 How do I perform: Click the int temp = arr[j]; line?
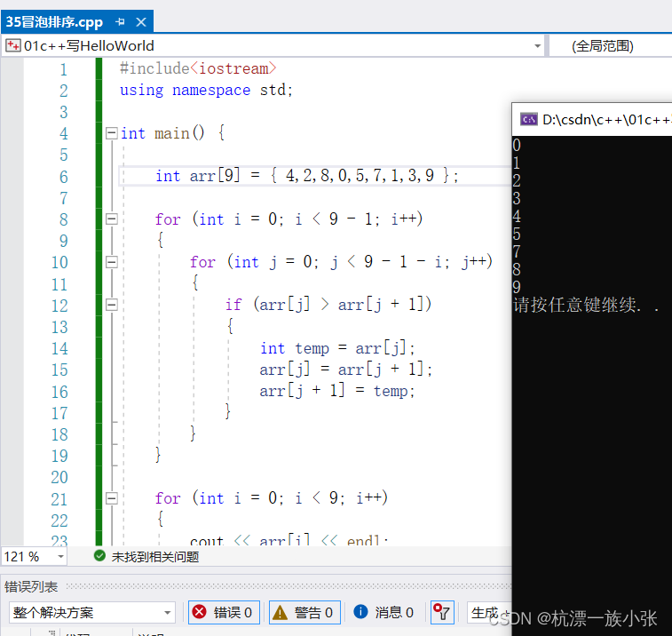pyautogui.click(x=337, y=348)
